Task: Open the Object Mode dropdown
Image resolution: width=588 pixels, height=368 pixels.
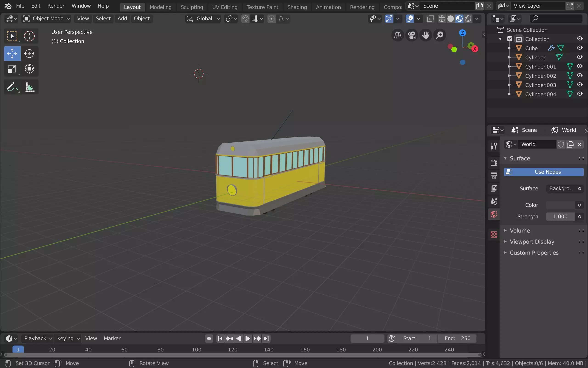Action: (x=46, y=18)
